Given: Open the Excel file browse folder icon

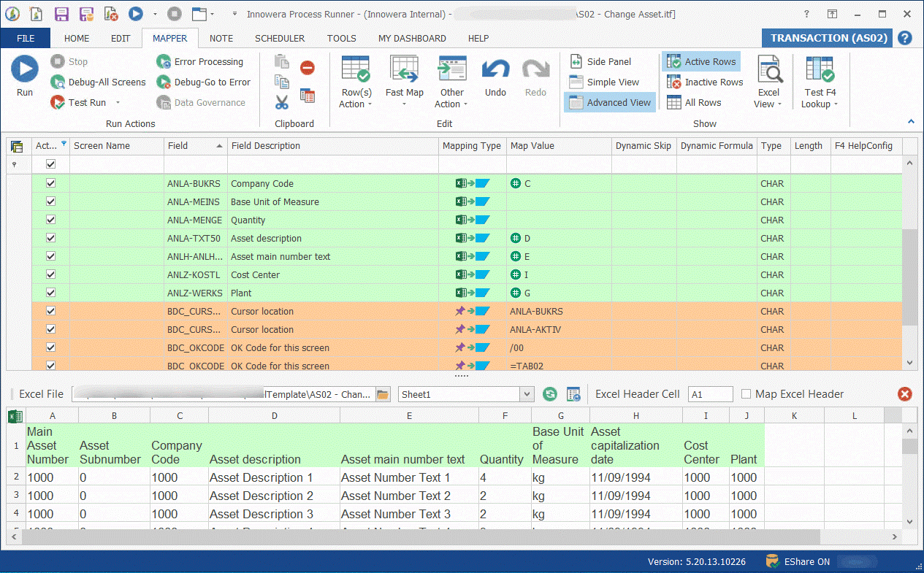Looking at the screenshot, I should click(383, 393).
